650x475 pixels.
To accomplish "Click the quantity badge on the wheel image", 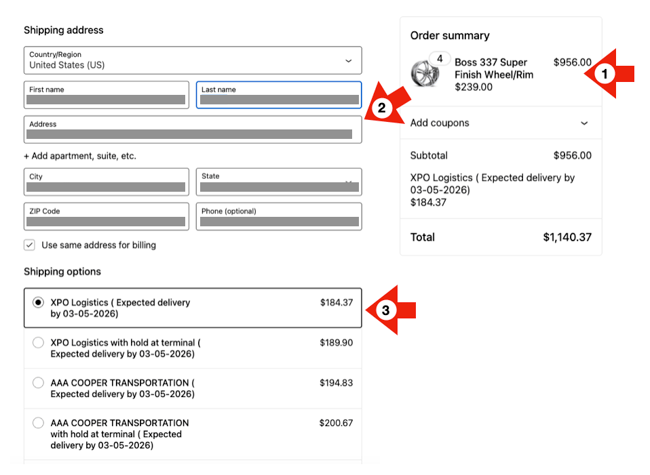I will pyautogui.click(x=440, y=59).
